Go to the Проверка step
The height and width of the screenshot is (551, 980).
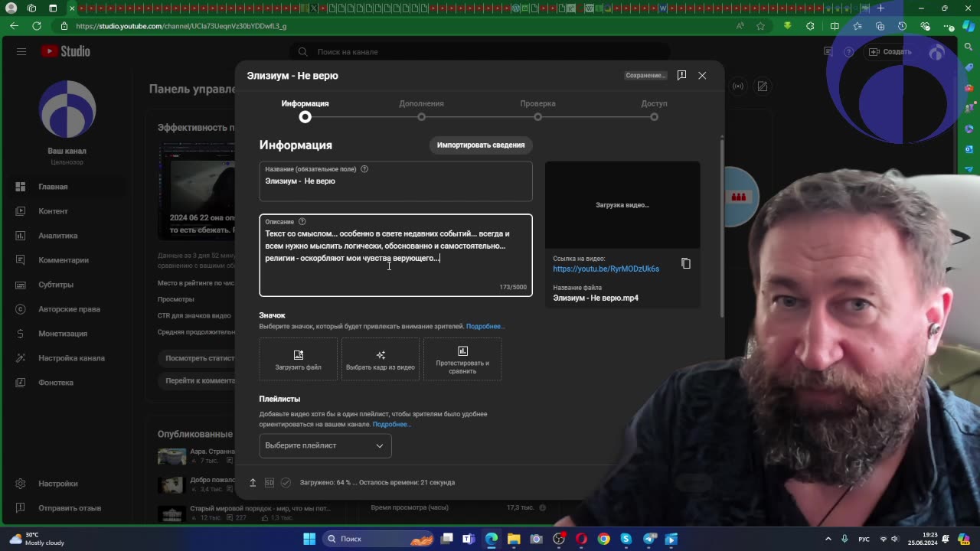[537, 110]
